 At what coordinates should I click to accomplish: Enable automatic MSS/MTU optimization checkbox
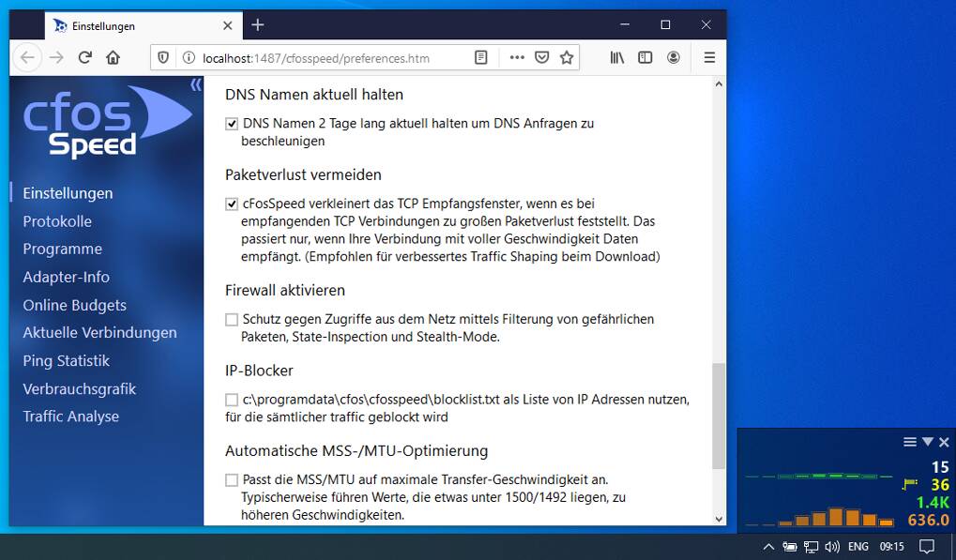232,480
